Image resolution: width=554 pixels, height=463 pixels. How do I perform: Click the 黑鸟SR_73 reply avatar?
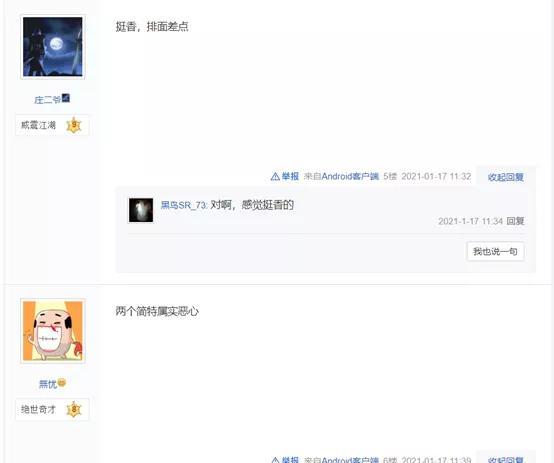[x=141, y=210]
